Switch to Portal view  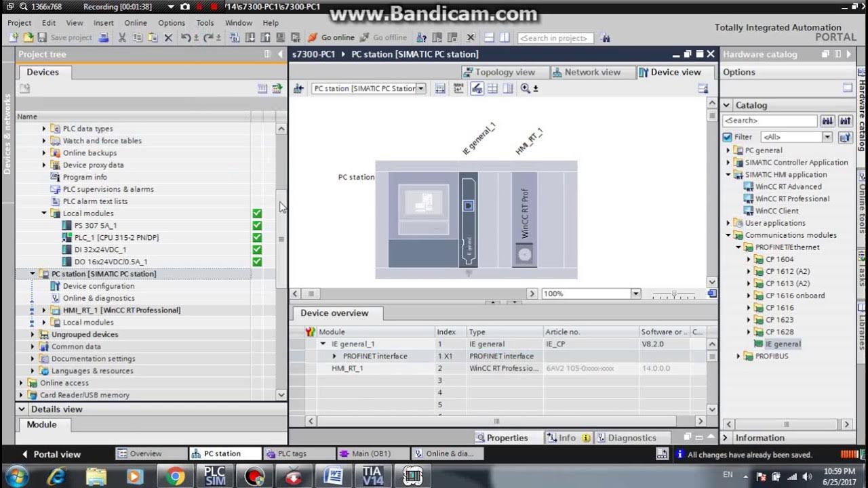point(52,454)
